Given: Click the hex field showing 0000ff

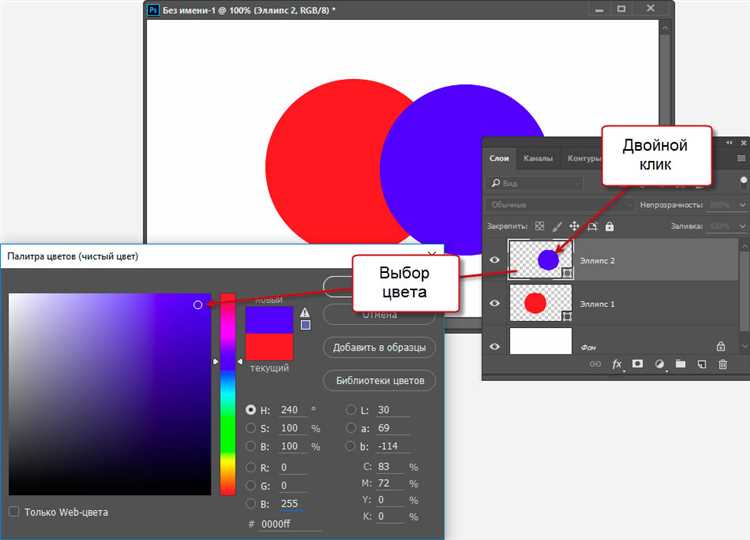Looking at the screenshot, I should pos(290,524).
